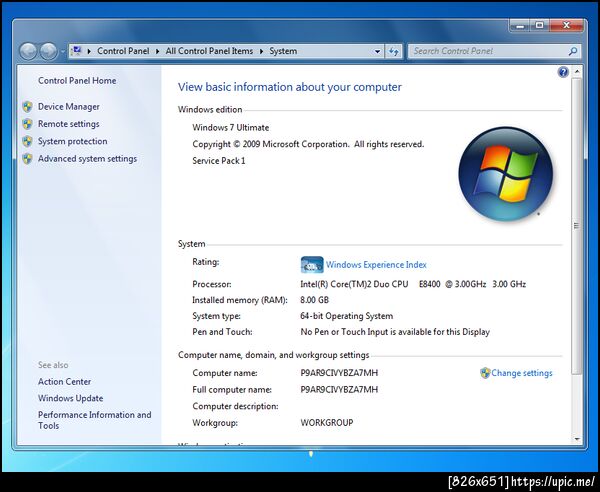Image resolution: width=600 pixels, height=492 pixels.
Task: Click Change settings link
Action: pos(522,373)
